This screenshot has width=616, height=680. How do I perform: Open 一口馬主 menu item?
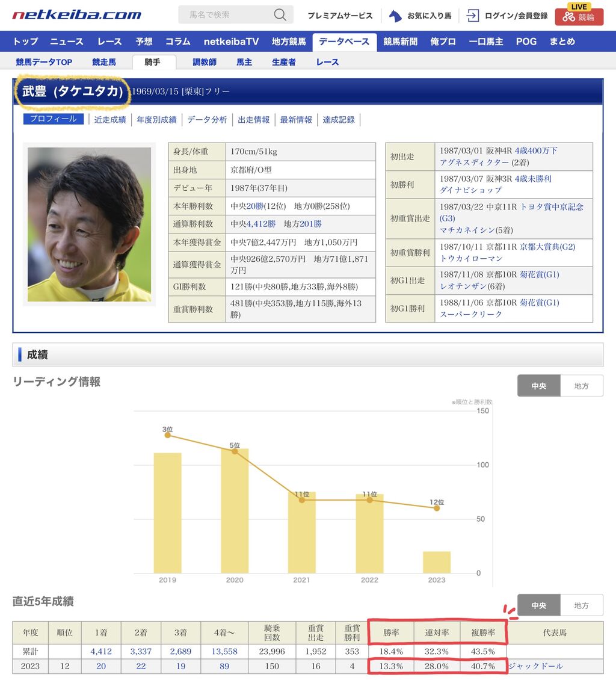486,42
